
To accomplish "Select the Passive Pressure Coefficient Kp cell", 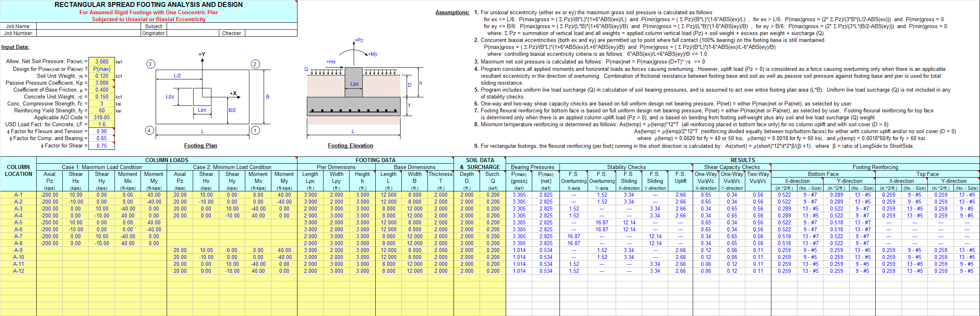I will point(101,83).
